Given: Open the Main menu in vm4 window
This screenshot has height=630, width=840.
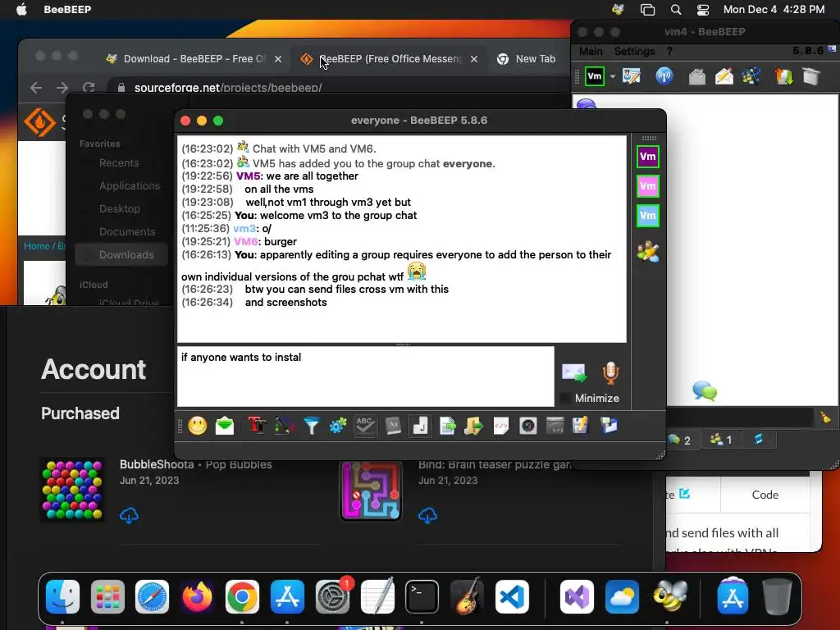Looking at the screenshot, I should (591, 52).
